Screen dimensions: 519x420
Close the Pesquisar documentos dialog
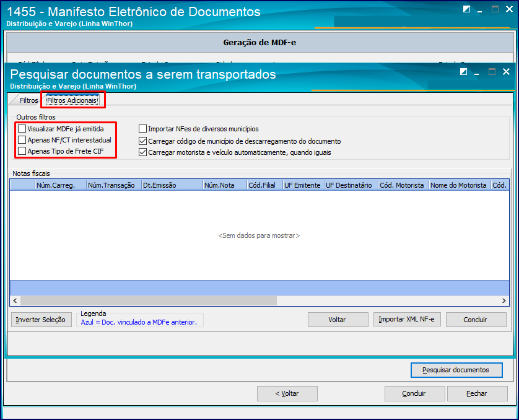506,71
